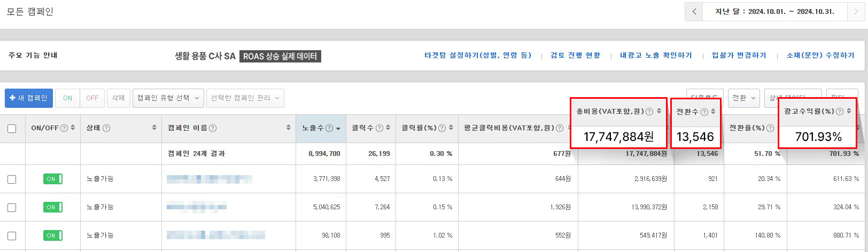Open the 전환 dropdown filter
The image size is (868, 252).
pos(744,98)
